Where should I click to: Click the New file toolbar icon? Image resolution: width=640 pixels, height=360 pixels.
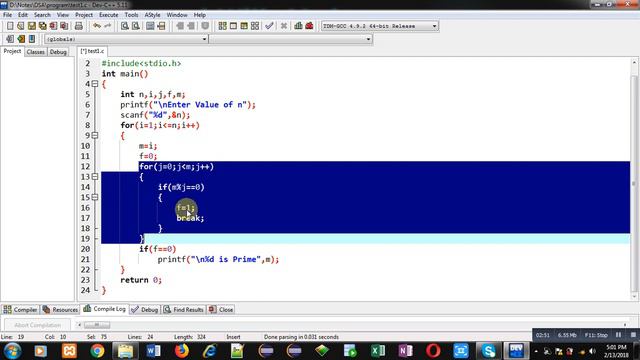[10, 26]
